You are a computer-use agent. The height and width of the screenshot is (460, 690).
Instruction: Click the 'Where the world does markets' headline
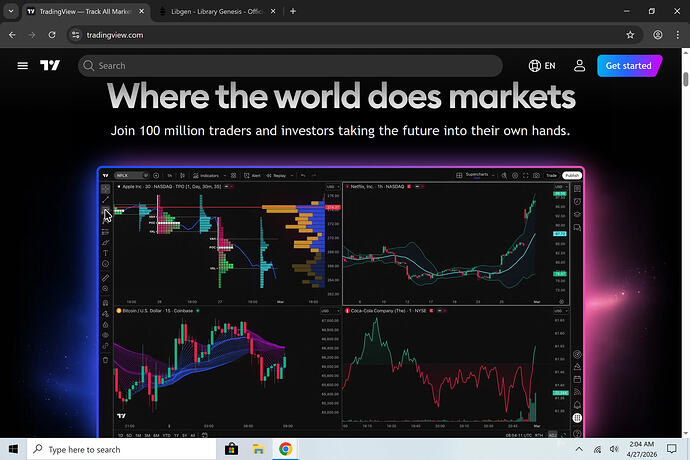pos(341,96)
